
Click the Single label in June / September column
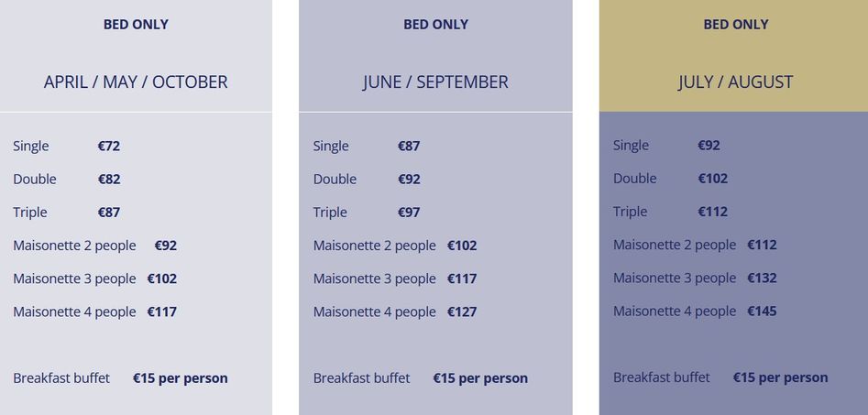331,146
